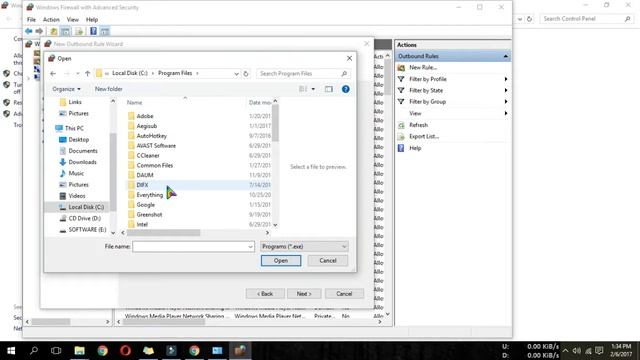Click the New folder button
This screenshot has width=640, height=360.
[109, 89]
